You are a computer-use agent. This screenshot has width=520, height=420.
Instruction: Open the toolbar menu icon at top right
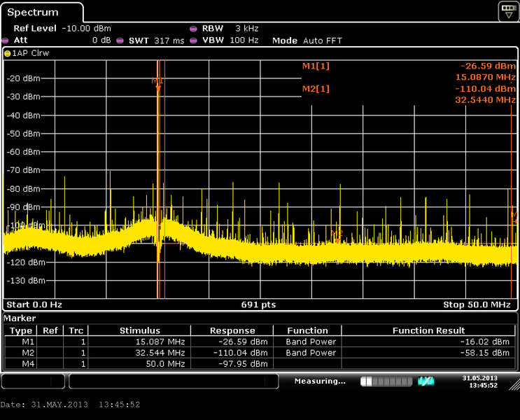tap(508, 11)
